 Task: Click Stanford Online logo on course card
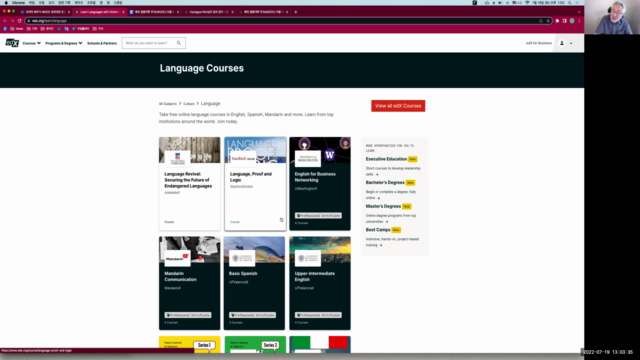point(242,158)
